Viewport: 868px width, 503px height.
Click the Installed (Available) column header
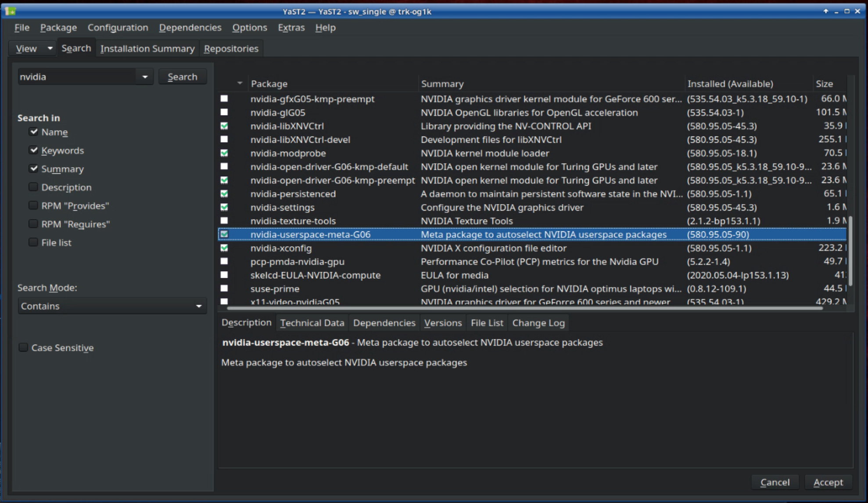coord(730,83)
